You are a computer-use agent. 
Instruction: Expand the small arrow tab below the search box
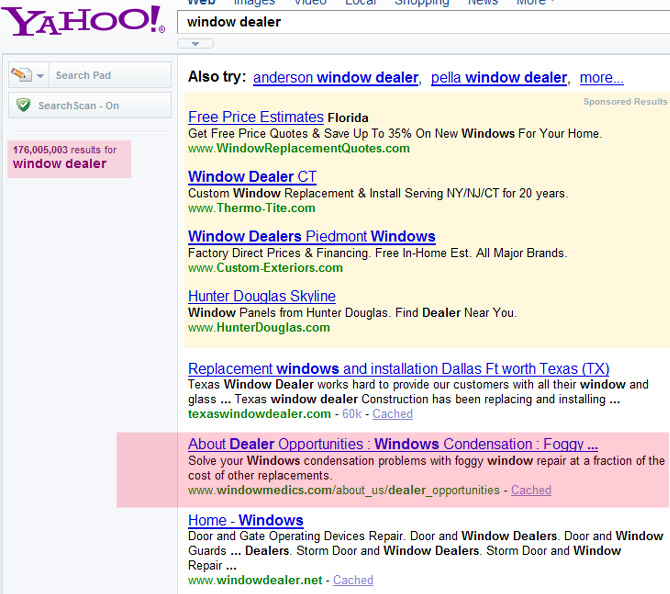195,44
